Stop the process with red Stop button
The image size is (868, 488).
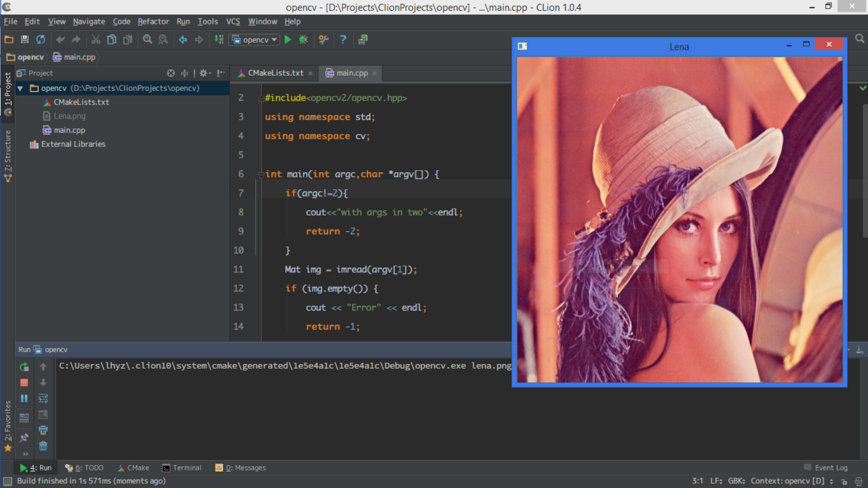click(x=24, y=383)
